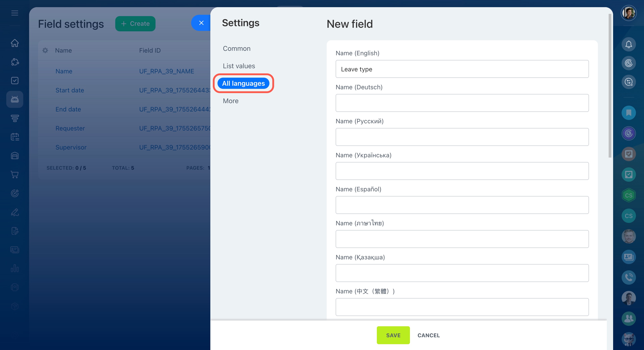Click the panel's vertical scrollbar
The height and width of the screenshot is (350, 644).
click(x=610, y=85)
